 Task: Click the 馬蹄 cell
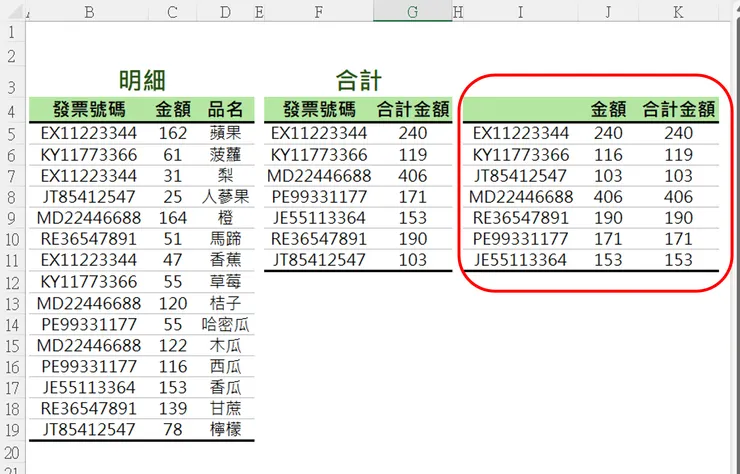pos(225,239)
